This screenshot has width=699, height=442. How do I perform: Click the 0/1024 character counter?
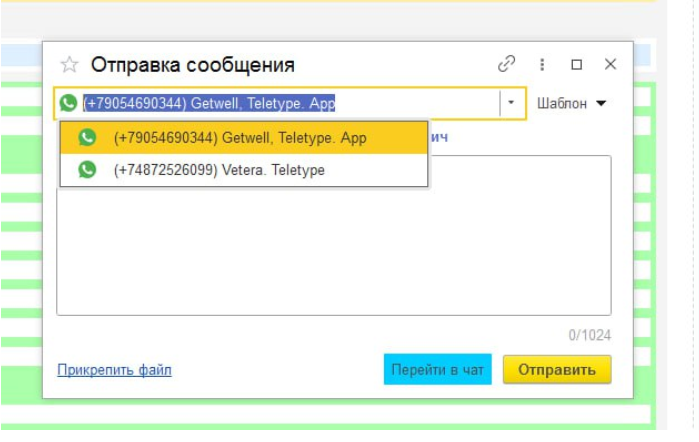(589, 335)
